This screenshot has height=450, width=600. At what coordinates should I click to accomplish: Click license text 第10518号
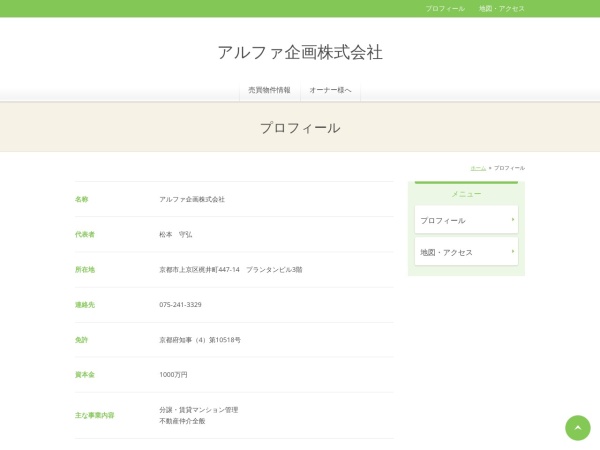(x=225, y=340)
